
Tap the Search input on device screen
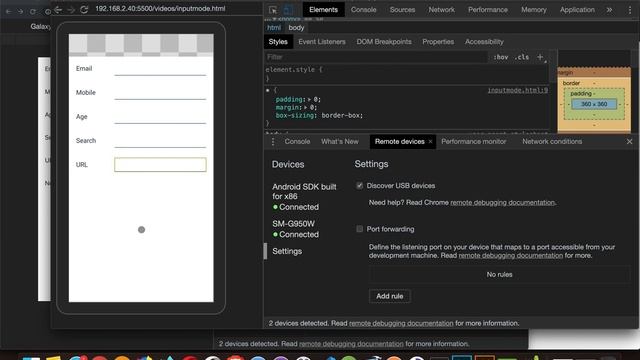click(x=160, y=141)
